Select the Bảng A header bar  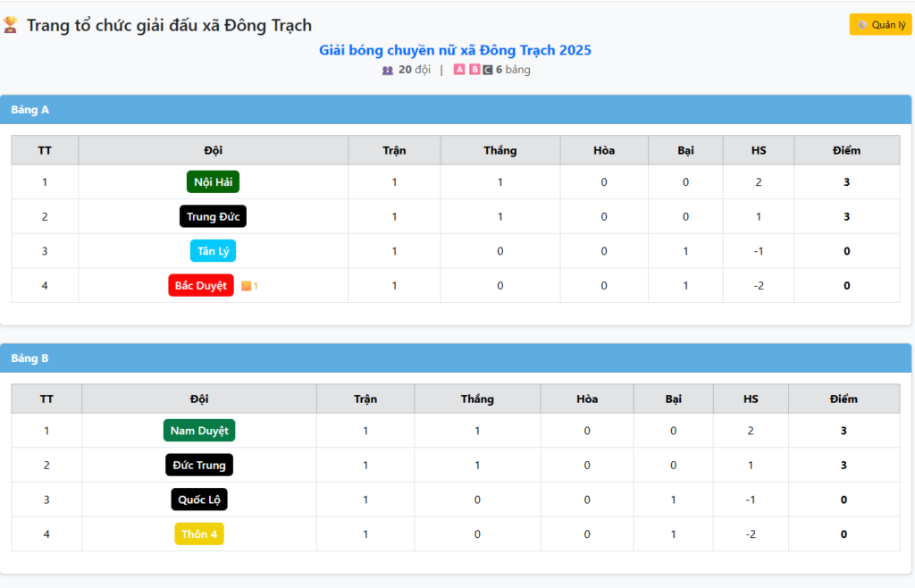click(x=456, y=110)
